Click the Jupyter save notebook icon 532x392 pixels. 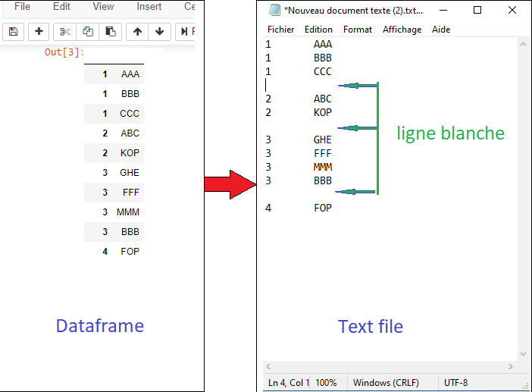[14, 31]
